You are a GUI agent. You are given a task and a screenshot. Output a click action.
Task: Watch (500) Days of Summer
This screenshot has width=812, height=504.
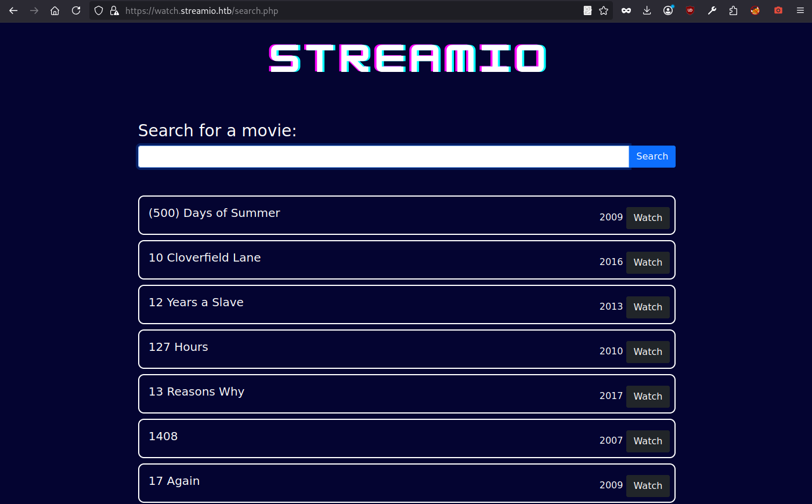[x=648, y=218]
